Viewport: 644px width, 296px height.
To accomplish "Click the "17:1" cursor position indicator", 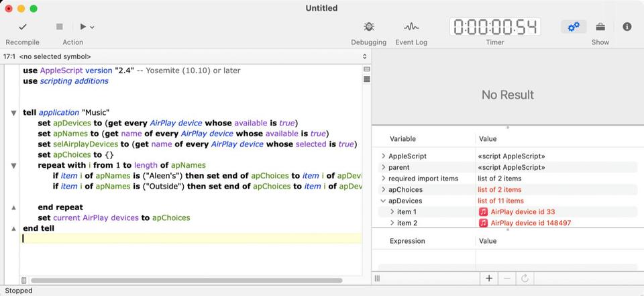I will [x=9, y=57].
